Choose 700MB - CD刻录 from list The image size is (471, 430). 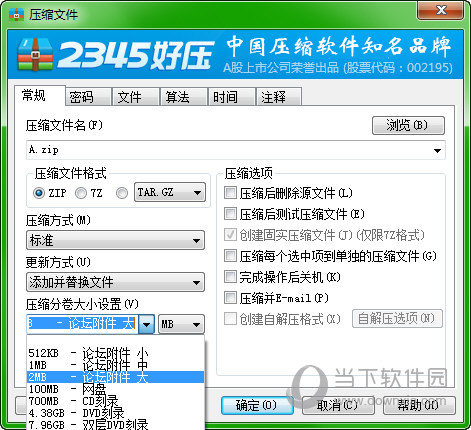coord(115,401)
